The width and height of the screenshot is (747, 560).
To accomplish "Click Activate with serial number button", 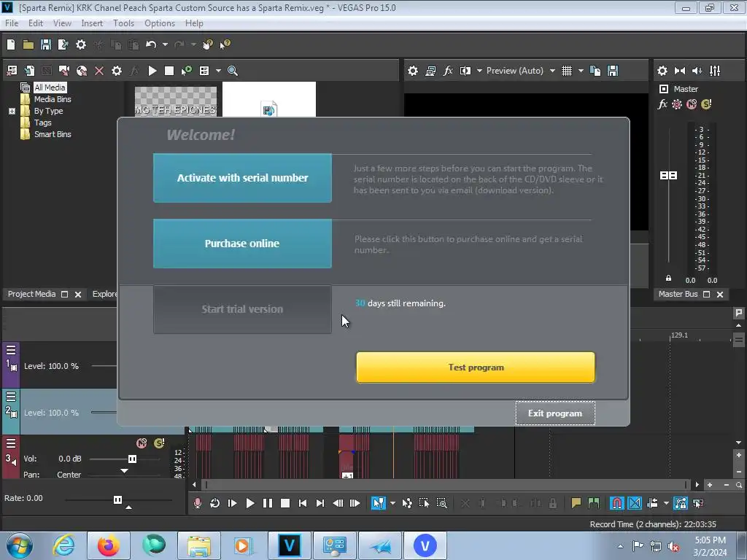I will pyautogui.click(x=242, y=178).
